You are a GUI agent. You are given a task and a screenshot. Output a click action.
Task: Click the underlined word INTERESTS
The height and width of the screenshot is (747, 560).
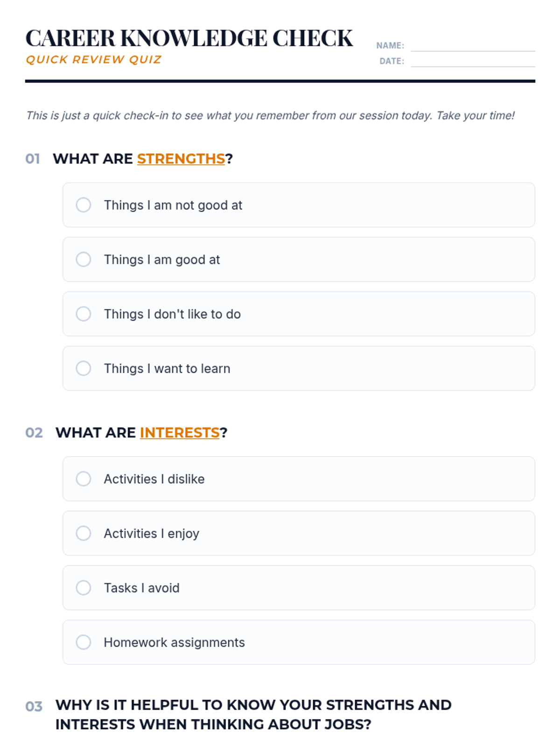click(x=180, y=433)
